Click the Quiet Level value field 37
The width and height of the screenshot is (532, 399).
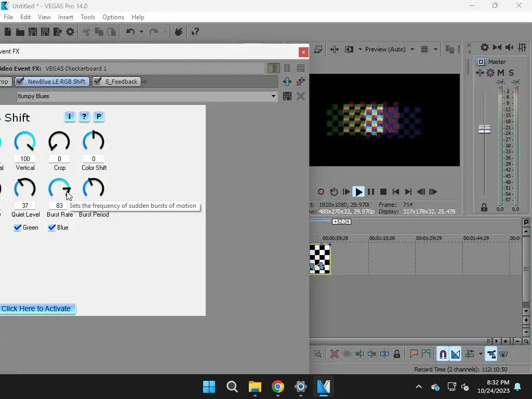pyautogui.click(x=25, y=206)
